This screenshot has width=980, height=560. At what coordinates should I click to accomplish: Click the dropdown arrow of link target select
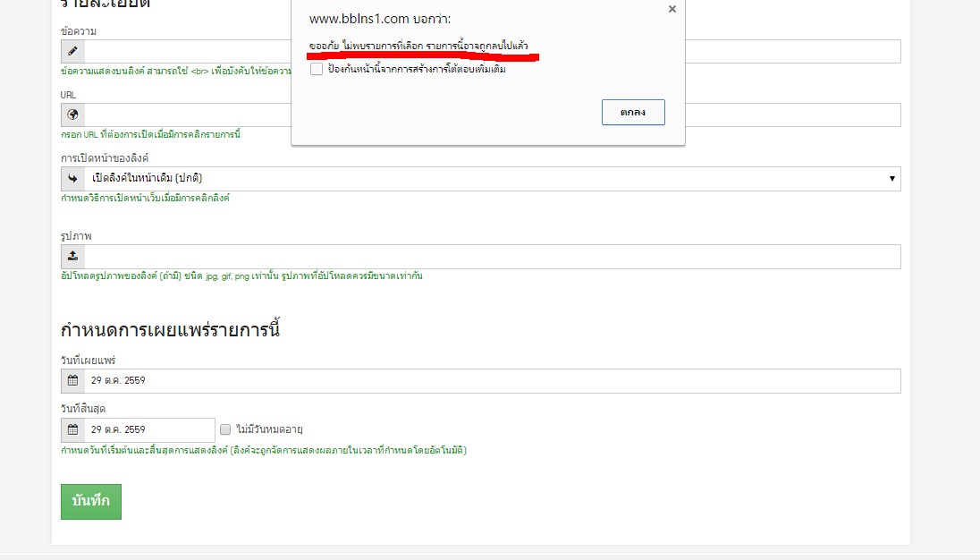(x=891, y=179)
